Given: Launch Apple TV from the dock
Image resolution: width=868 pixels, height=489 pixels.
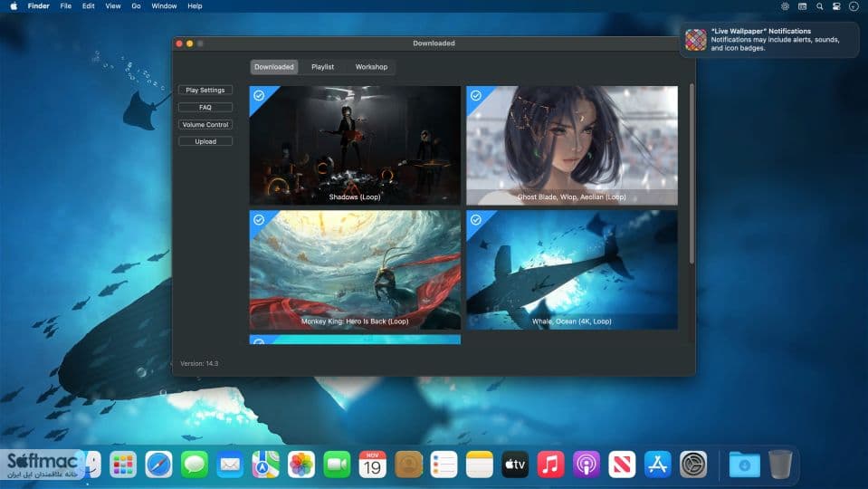Looking at the screenshot, I should pos(515,464).
